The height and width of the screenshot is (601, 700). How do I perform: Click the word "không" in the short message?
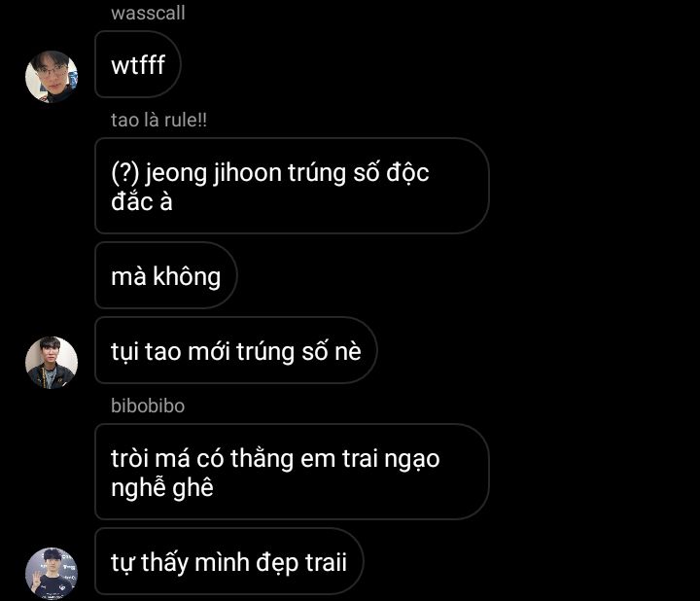tap(187, 276)
